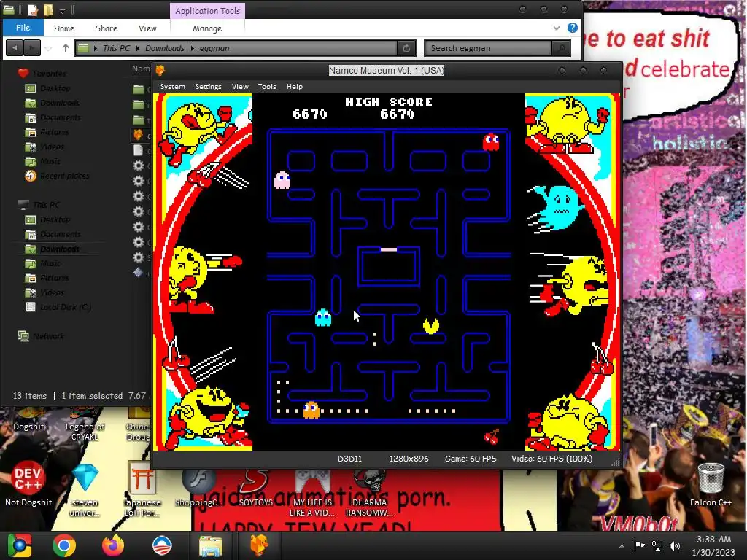This screenshot has width=747, height=560.
Task: Select Downloads in the address breadcrumb
Action: tap(164, 48)
